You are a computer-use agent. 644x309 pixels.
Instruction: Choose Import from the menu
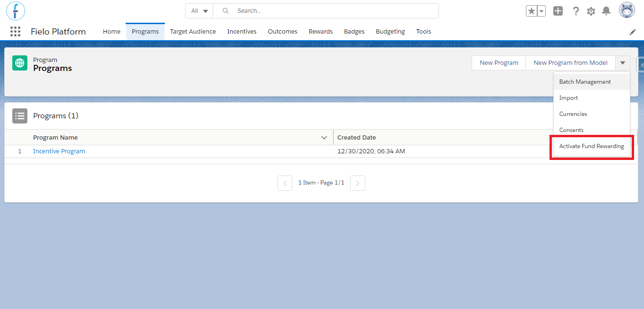pos(592,98)
